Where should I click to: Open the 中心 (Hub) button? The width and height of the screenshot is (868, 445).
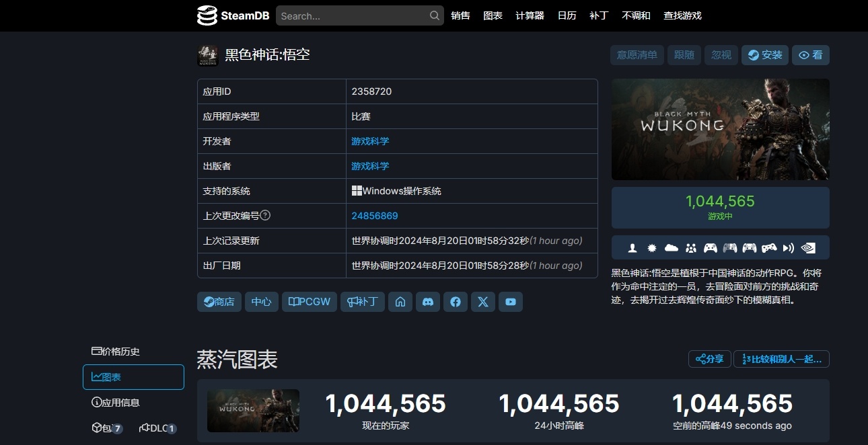click(262, 302)
